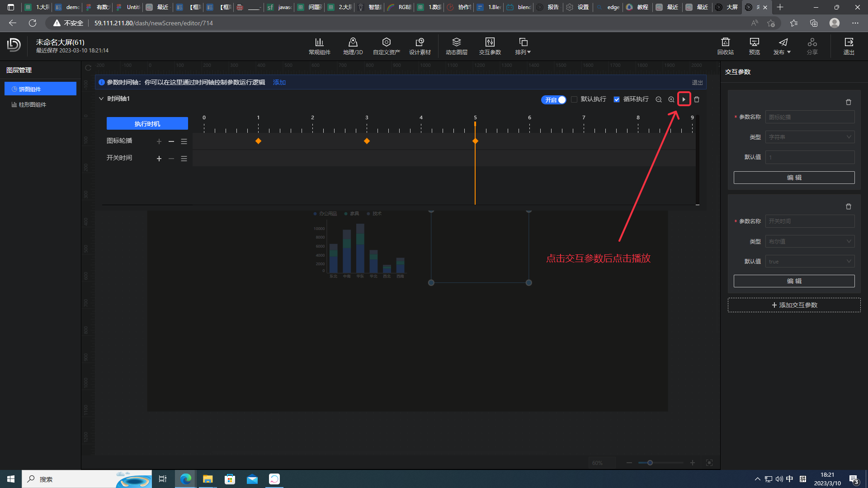Viewport: 868px width, 488px height.
Task: Delete the 开关时间 parameter card
Action: tap(849, 206)
